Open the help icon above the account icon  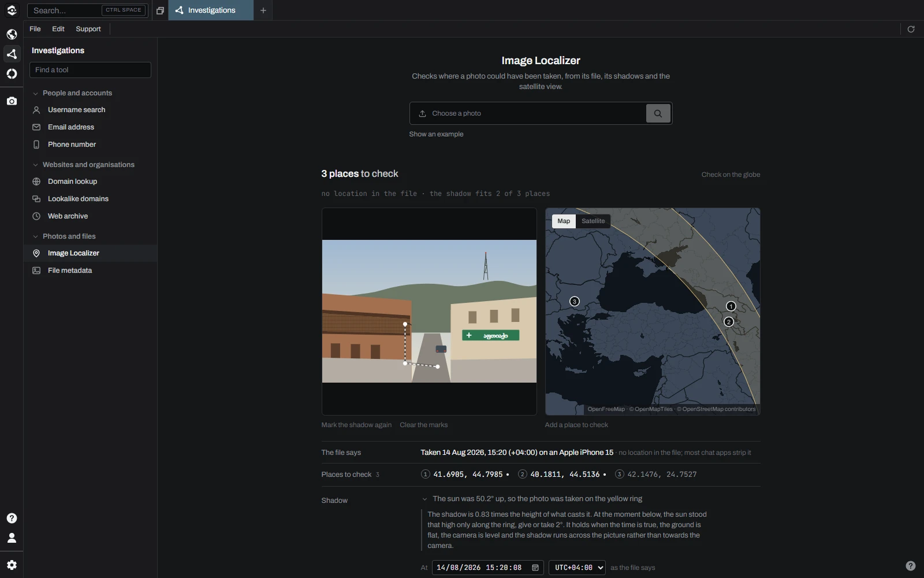tap(12, 518)
